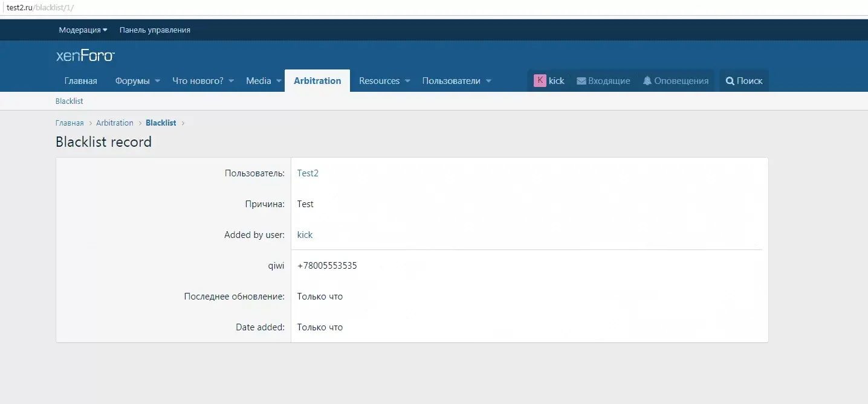This screenshot has width=868, height=404.
Task: Open the Что нового? nav tab
Action: (x=198, y=81)
